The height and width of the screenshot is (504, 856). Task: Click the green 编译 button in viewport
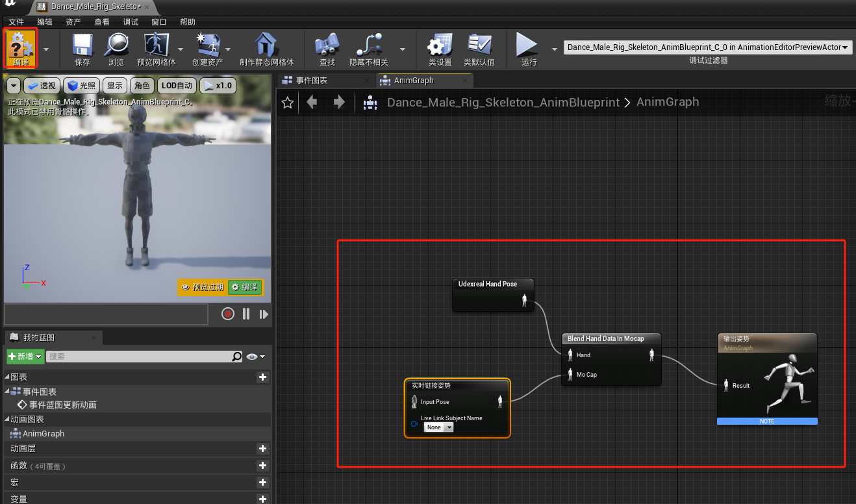(245, 287)
